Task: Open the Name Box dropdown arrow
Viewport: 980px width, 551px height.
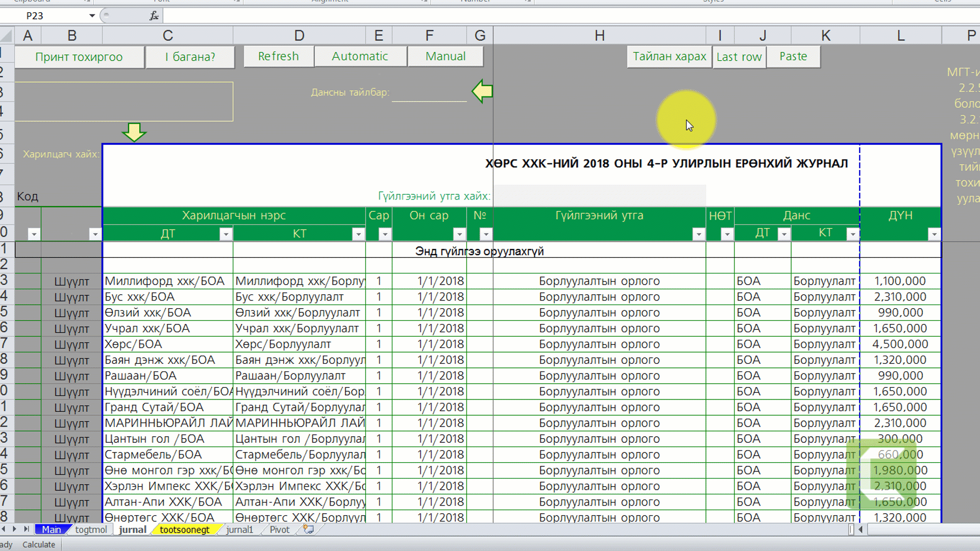Action: pos(92,16)
